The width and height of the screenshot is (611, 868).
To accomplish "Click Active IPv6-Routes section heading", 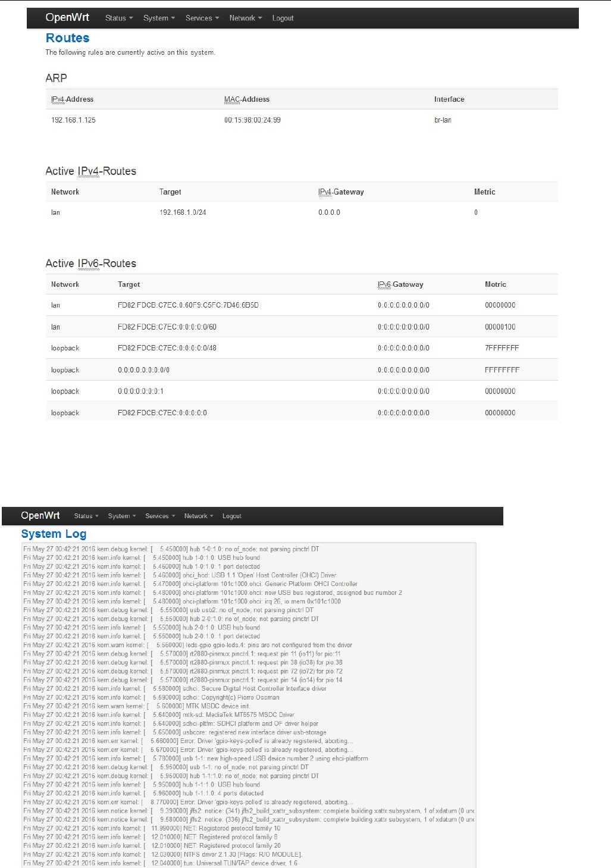I will [x=90, y=264].
